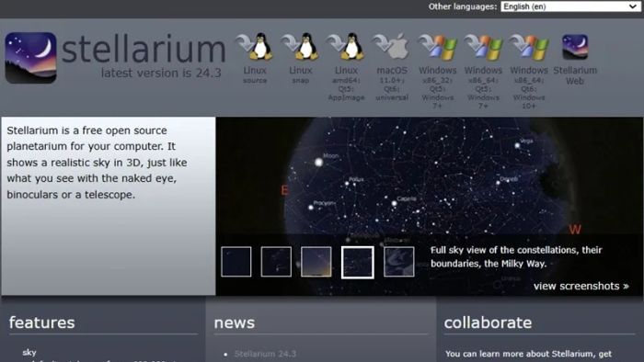Download the macOS universal build icon
Image resolution: width=644 pixels, height=362 pixels.
point(391,47)
